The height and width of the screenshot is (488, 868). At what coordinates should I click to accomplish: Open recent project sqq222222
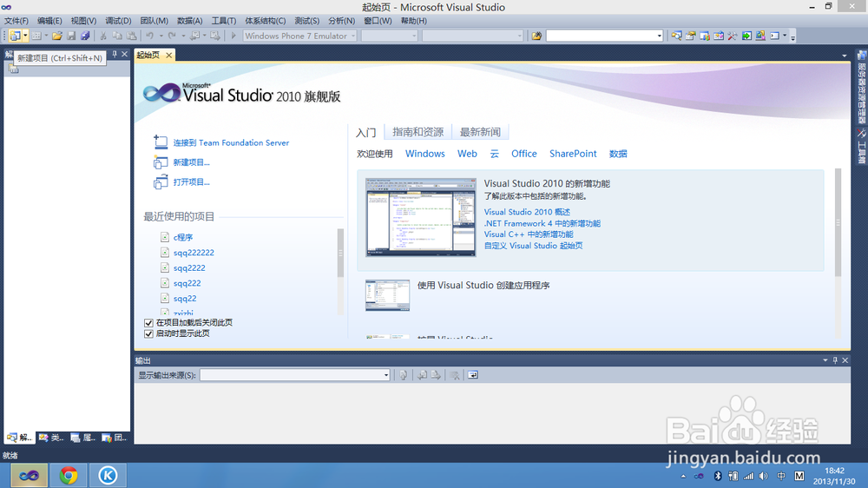(x=194, y=253)
